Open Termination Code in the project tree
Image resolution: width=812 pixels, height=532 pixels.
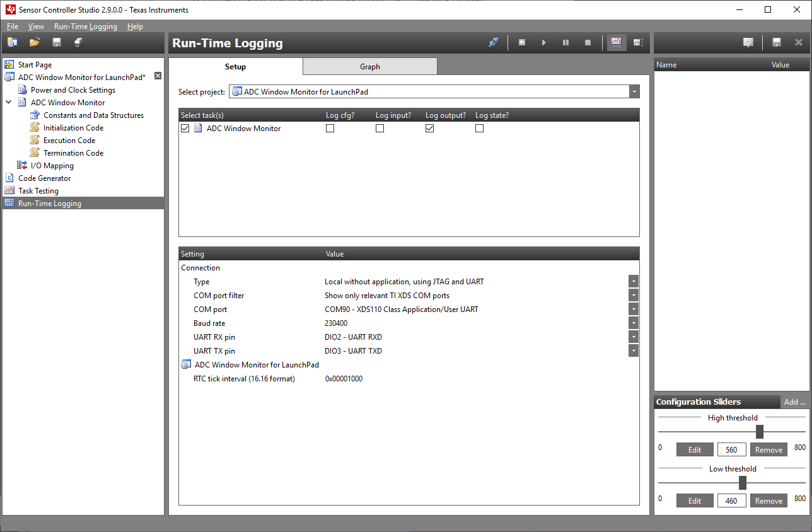point(73,153)
